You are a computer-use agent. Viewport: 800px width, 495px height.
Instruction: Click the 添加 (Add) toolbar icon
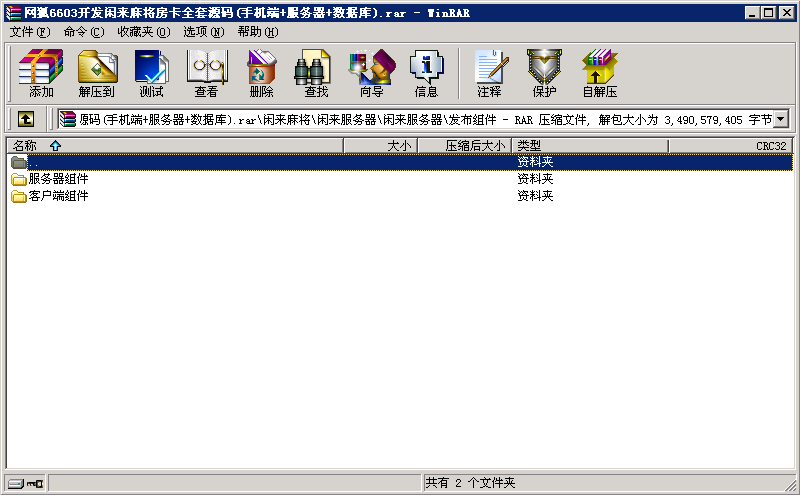41,74
